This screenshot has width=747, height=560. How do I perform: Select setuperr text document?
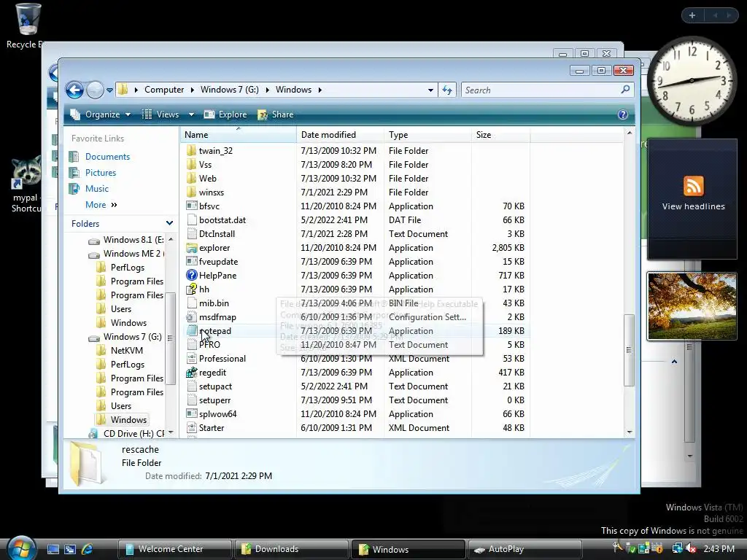tap(214, 400)
